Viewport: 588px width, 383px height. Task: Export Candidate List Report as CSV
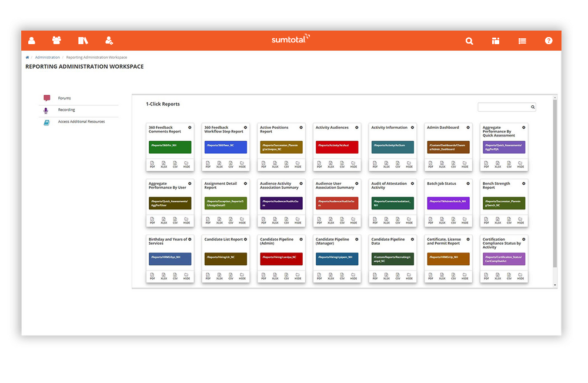pos(230,277)
